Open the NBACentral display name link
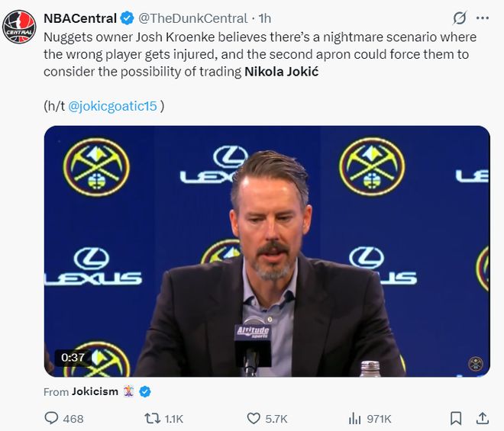Viewport: 504px width, 431px height. (79, 18)
